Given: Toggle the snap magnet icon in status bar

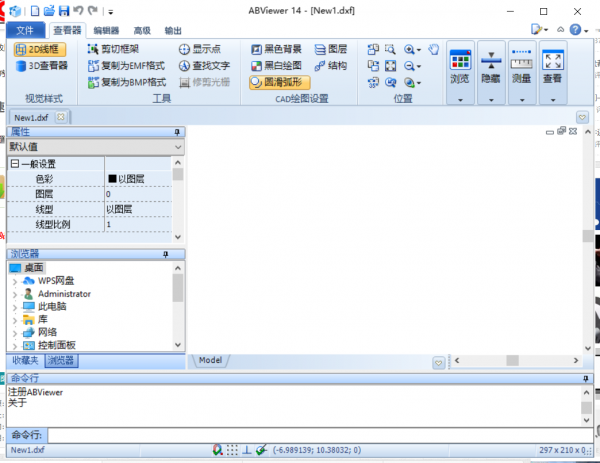Looking at the screenshot, I should tap(217, 450).
